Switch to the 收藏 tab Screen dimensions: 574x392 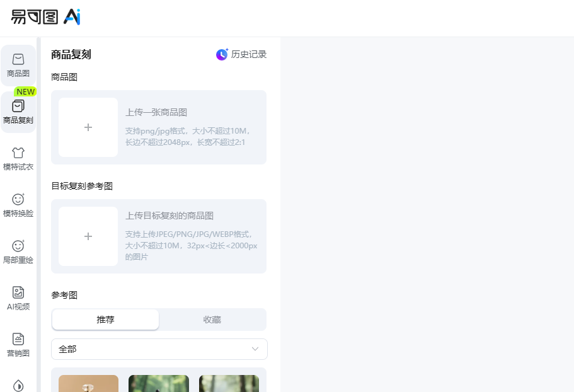click(212, 320)
